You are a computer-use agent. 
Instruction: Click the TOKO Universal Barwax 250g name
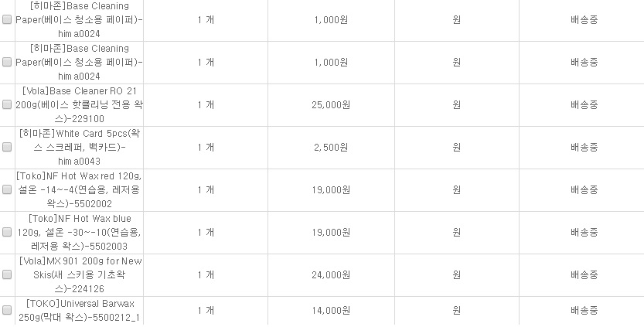(x=80, y=310)
